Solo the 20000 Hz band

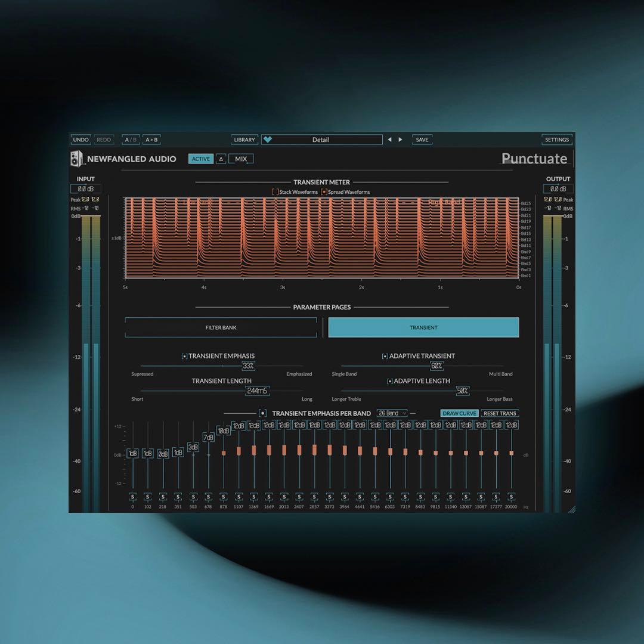[x=511, y=497]
